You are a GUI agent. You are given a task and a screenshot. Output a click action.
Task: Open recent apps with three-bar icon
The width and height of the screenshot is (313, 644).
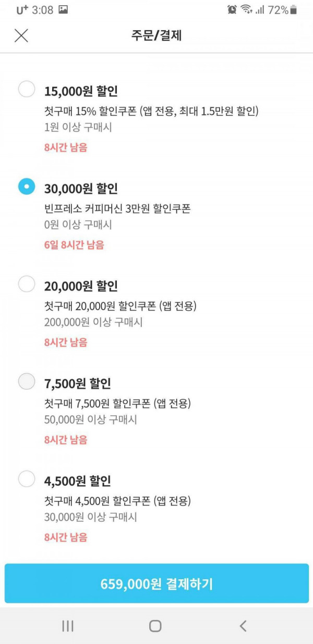(68, 626)
